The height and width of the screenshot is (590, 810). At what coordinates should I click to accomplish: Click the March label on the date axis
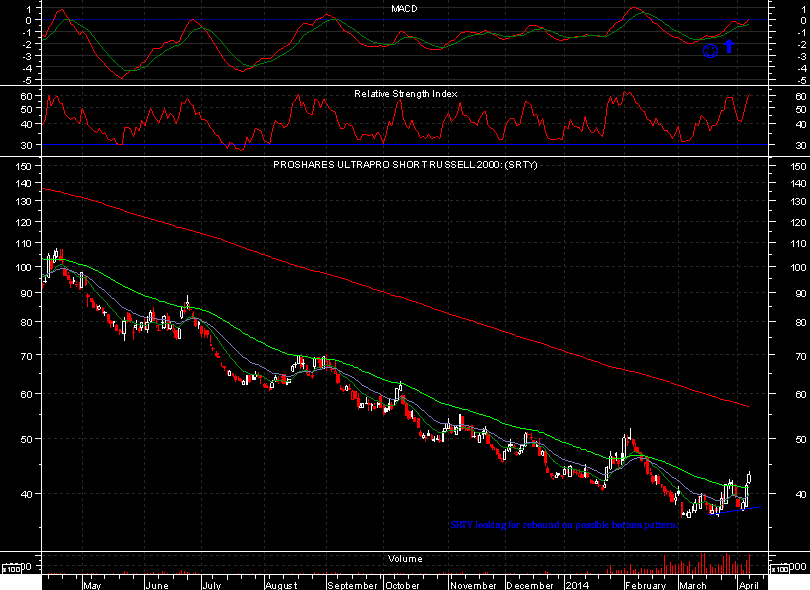pyautogui.click(x=693, y=585)
